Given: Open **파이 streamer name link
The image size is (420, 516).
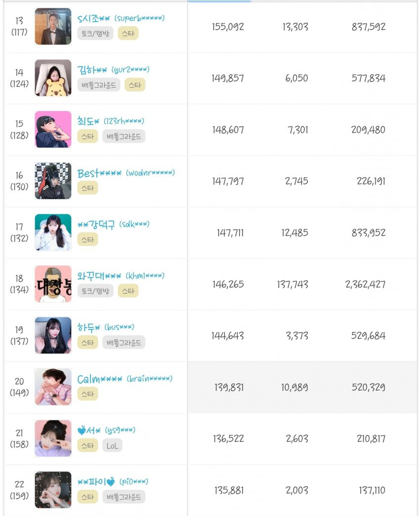Looking at the screenshot, I should (x=113, y=482).
